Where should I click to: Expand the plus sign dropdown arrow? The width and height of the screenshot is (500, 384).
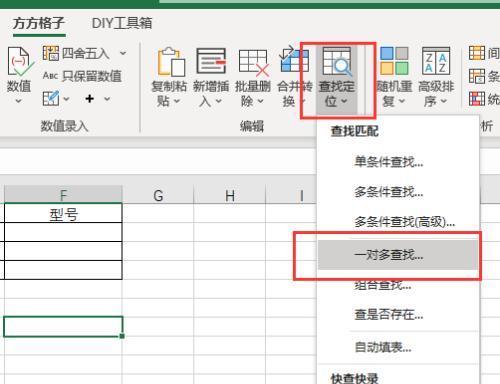(x=107, y=99)
